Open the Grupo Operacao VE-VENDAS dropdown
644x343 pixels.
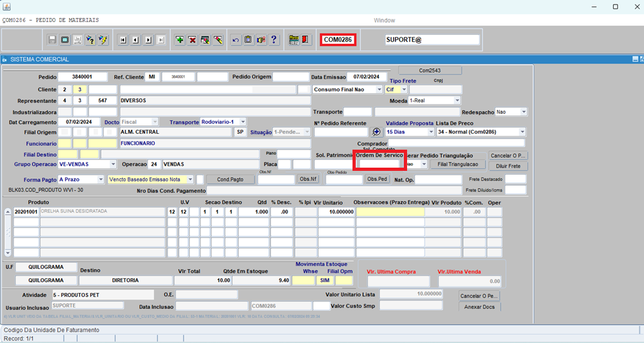click(x=113, y=164)
